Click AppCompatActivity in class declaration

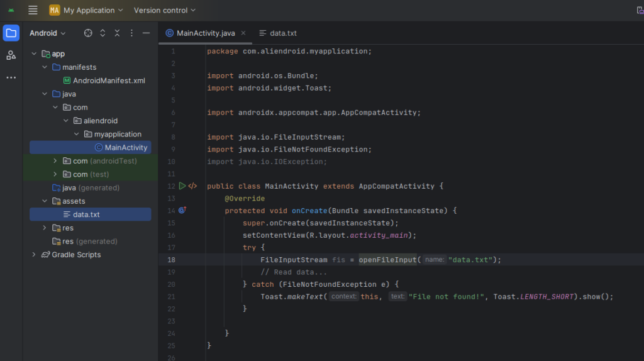(x=397, y=186)
